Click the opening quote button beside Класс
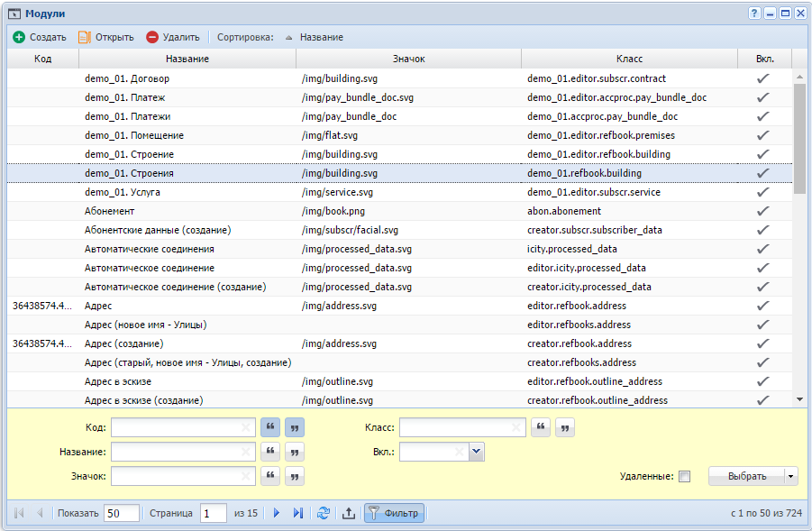 coord(541,427)
